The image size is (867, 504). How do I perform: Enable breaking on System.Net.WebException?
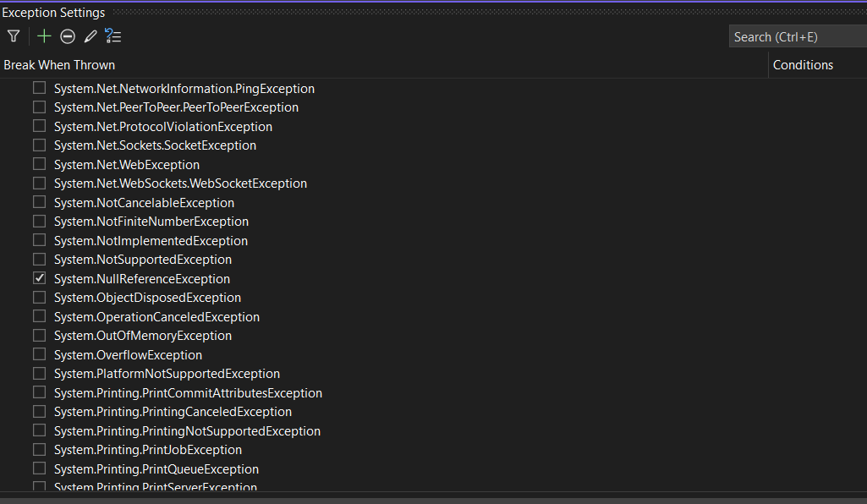point(39,164)
